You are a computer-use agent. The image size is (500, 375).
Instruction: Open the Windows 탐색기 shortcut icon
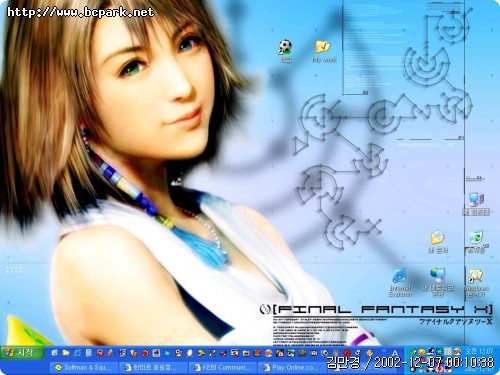pyautogui.click(x=476, y=283)
